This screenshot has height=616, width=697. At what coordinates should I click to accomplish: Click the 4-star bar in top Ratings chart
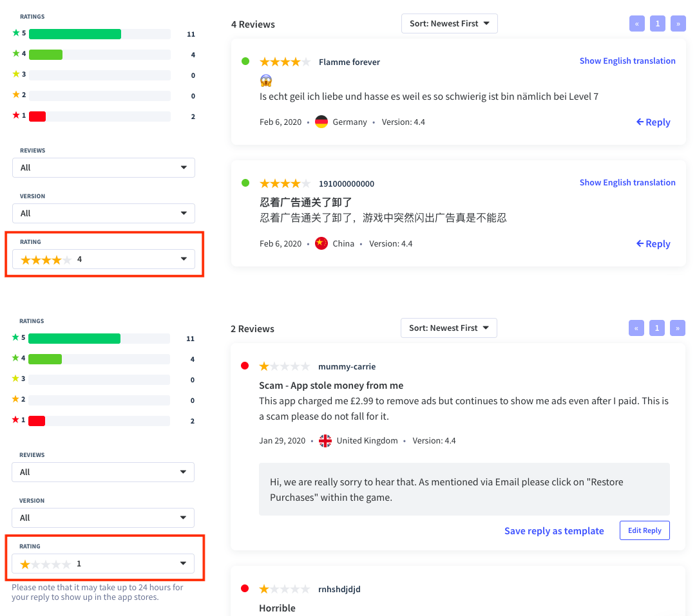(46, 55)
